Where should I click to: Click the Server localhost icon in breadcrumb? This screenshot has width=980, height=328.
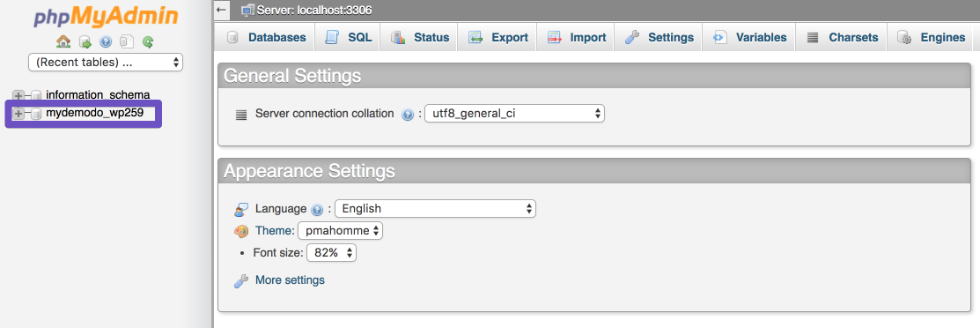pyautogui.click(x=248, y=10)
